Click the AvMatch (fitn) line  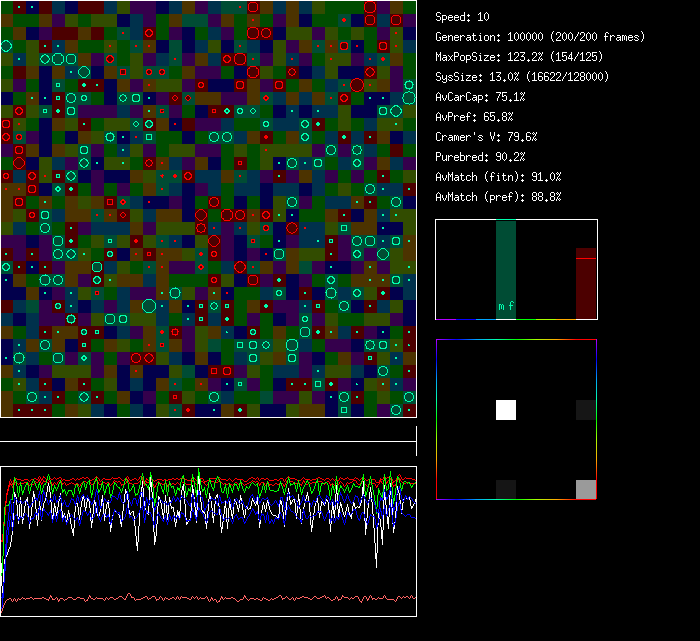click(498, 177)
